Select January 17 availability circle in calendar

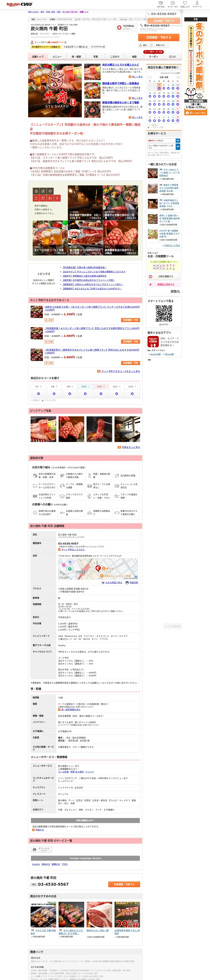coord(173,96)
